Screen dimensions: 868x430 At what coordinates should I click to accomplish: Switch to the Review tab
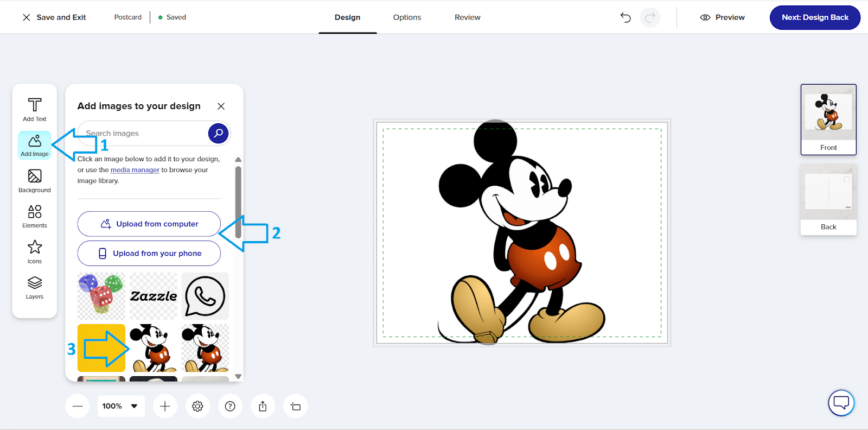pyautogui.click(x=467, y=17)
